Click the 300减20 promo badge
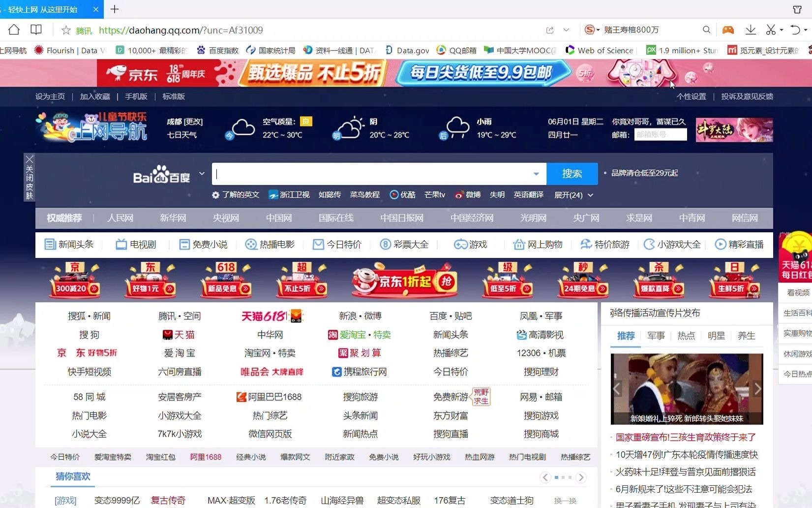812x508 pixels. (75, 281)
